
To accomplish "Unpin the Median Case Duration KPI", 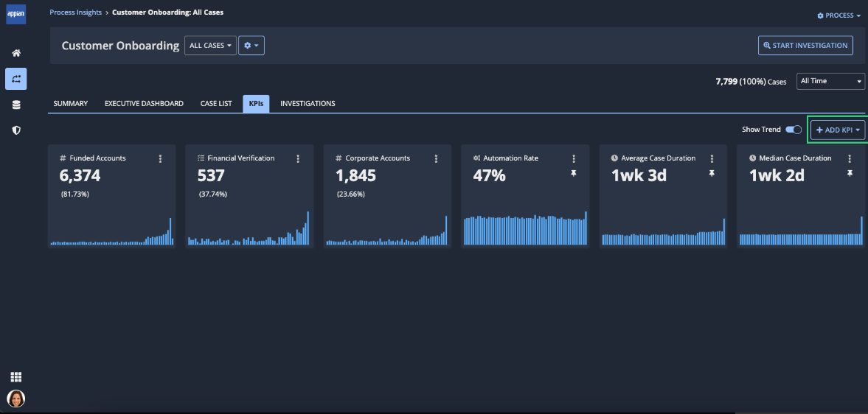I will coord(849,173).
